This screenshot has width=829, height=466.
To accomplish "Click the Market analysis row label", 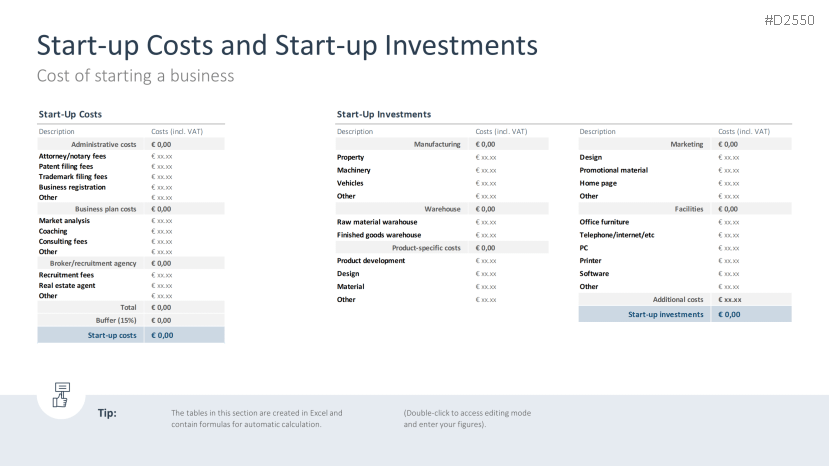I will point(64,220).
